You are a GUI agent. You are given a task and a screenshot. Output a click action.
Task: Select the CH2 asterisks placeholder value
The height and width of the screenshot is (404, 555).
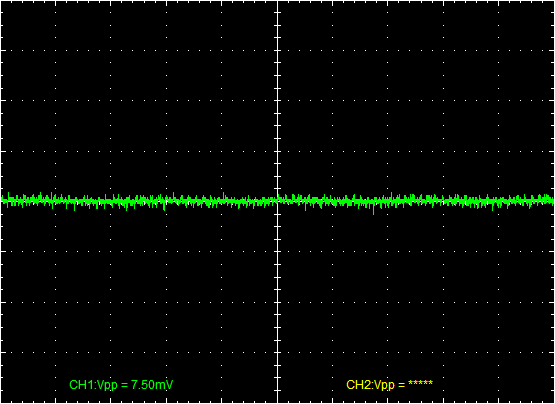point(420,383)
